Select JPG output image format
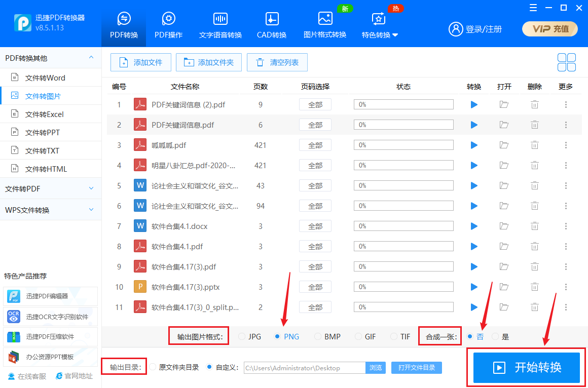 [x=250, y=337]
